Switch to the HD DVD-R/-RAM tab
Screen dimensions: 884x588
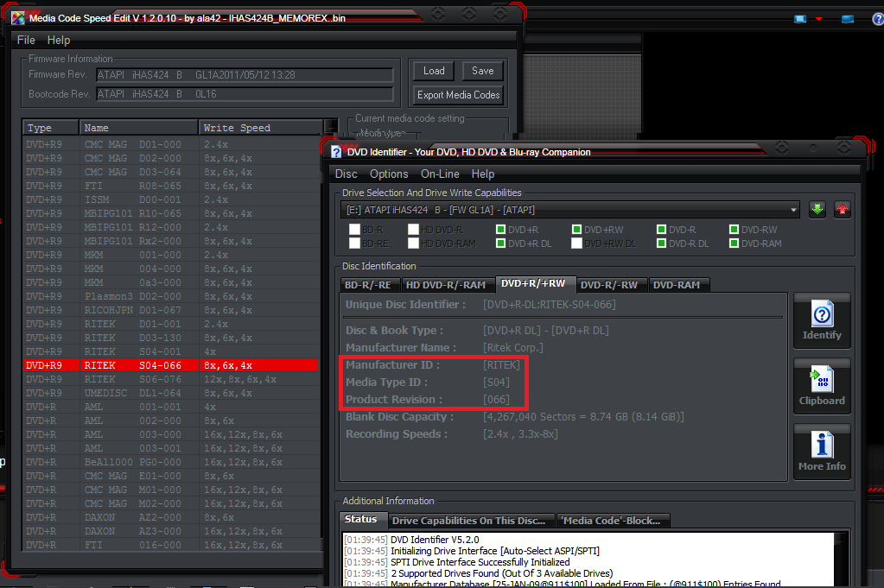[x=448, y=285]
